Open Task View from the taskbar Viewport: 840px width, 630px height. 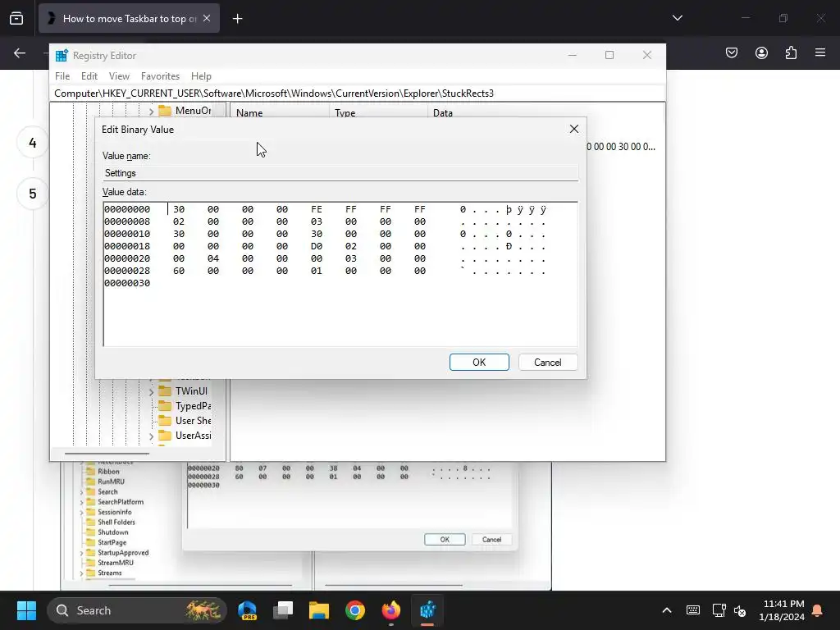(x=283, y=610)
